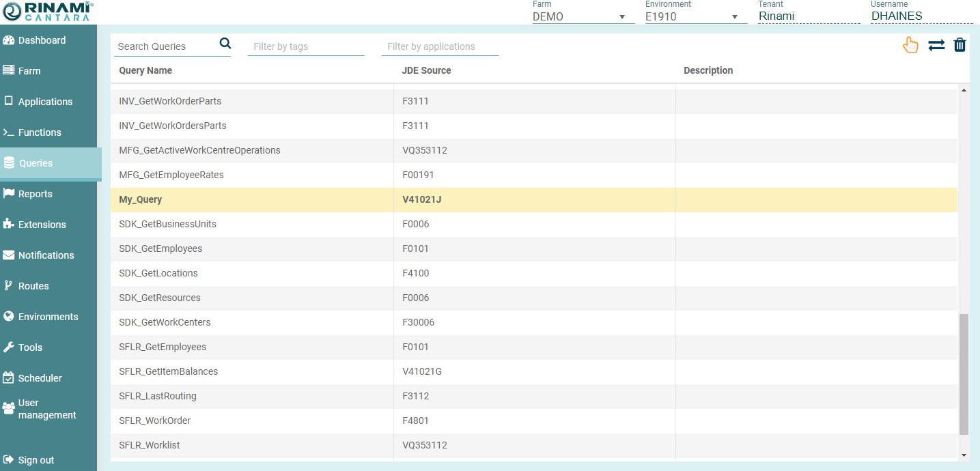
Task: Open Scheduler in the sidebar
Action: [40, 378]
